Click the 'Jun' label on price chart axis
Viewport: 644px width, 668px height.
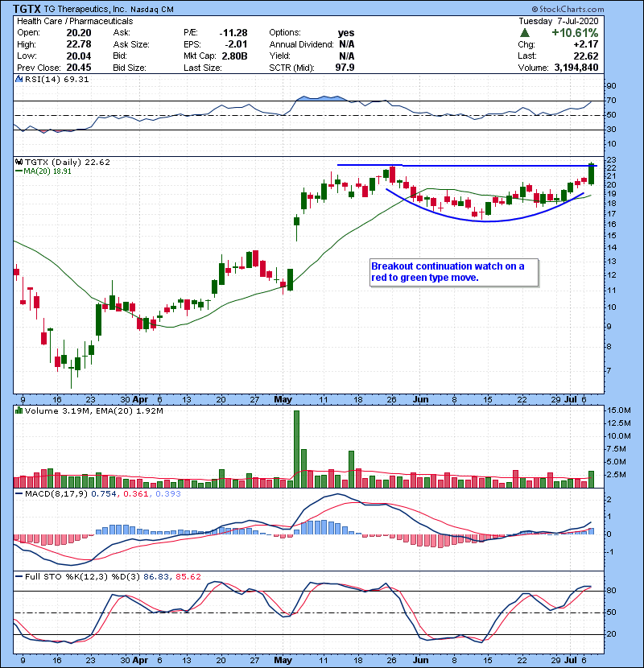pos(421,399)
